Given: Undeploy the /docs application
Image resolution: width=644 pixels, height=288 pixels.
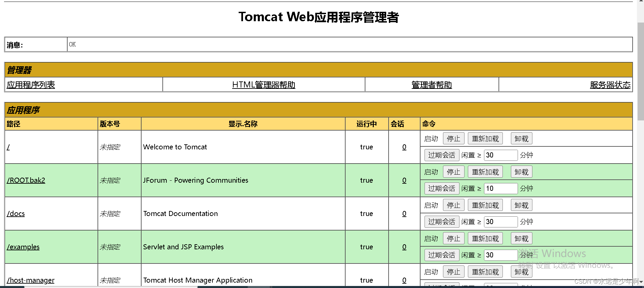Looking at the screenshot, I should coord(521,205).
